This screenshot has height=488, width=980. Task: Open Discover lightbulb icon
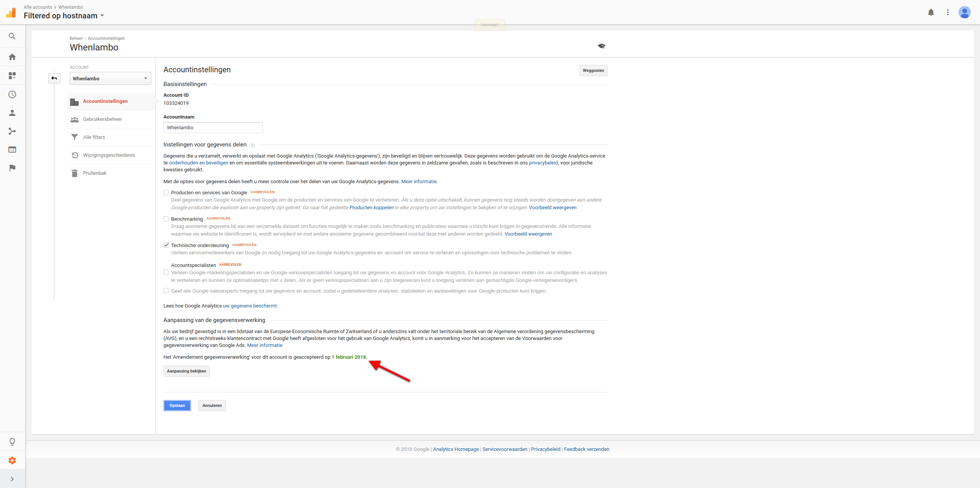12,442
